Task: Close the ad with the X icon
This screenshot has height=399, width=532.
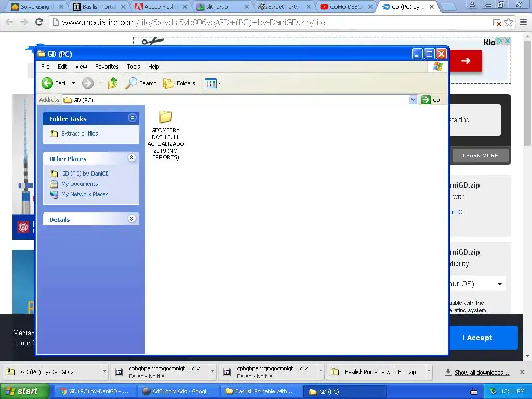Action: pyautogui.click(x=507, y=41)
